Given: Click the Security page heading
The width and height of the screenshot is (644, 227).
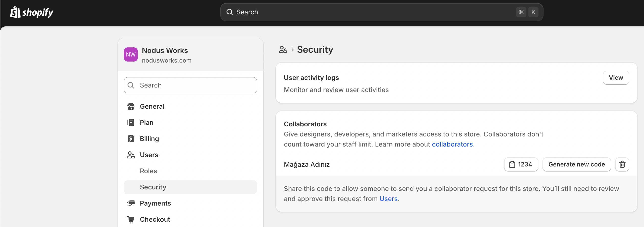Looking at the screenshot, I should (x=315, y=50).
